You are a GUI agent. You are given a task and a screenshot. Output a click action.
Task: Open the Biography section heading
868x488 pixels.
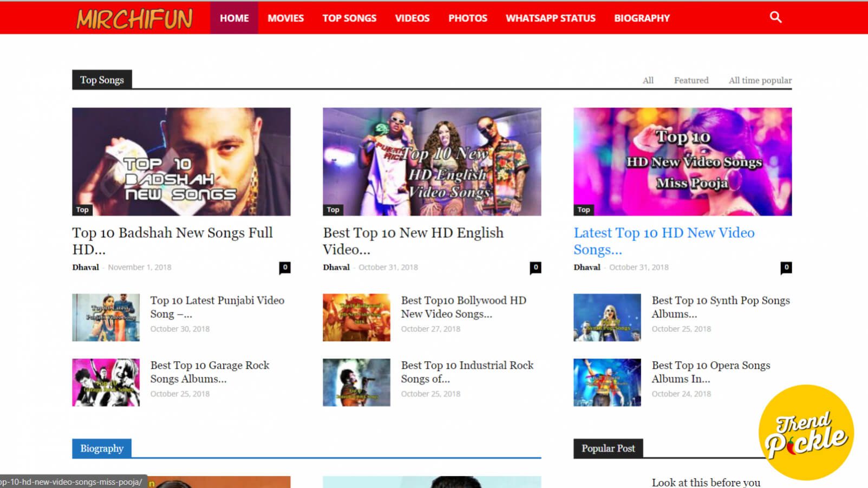(x=102, y=448)
